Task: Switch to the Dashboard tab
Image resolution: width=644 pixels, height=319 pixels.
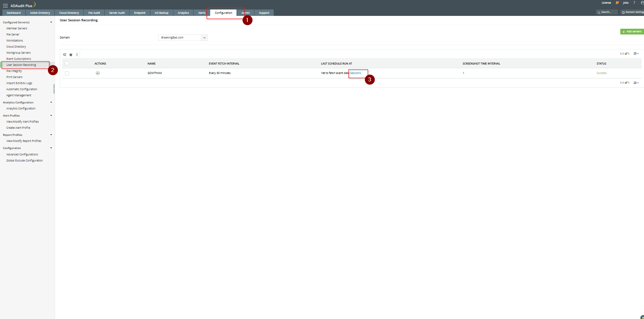Action: click(x=14, y=13)
